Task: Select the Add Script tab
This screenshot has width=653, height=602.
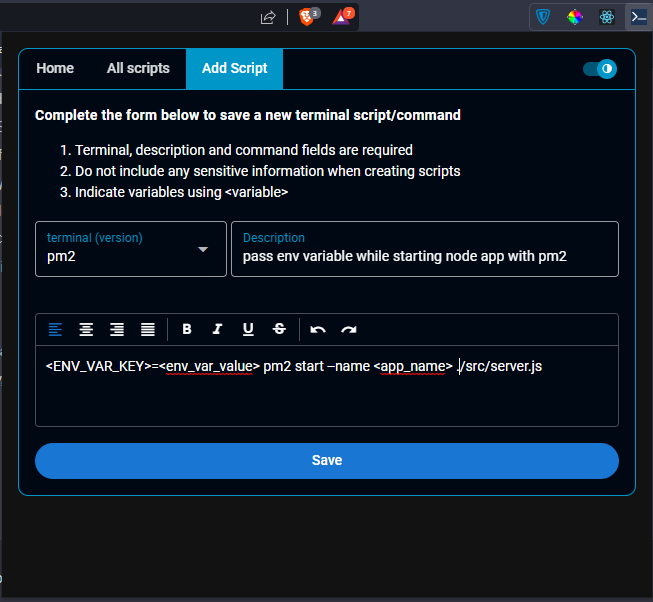Action: click(x=234, y=68)
